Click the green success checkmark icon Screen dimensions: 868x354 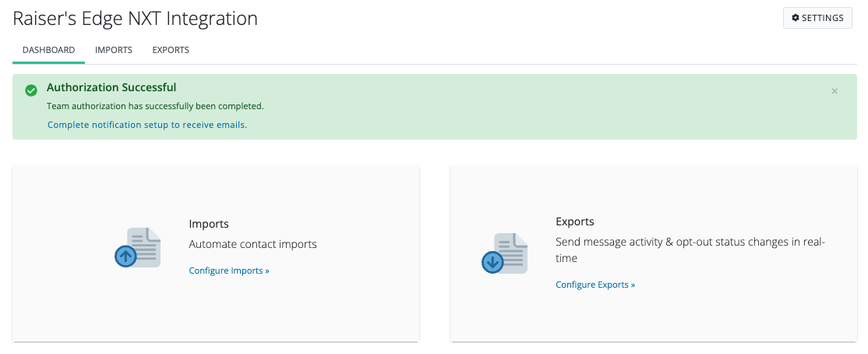coord(31,90)
